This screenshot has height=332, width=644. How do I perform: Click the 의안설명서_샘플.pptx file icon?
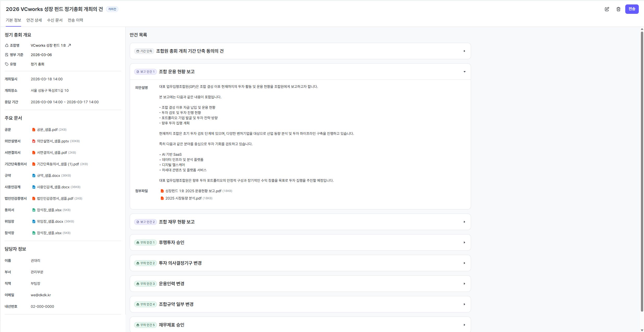click(x=34, y=141)
